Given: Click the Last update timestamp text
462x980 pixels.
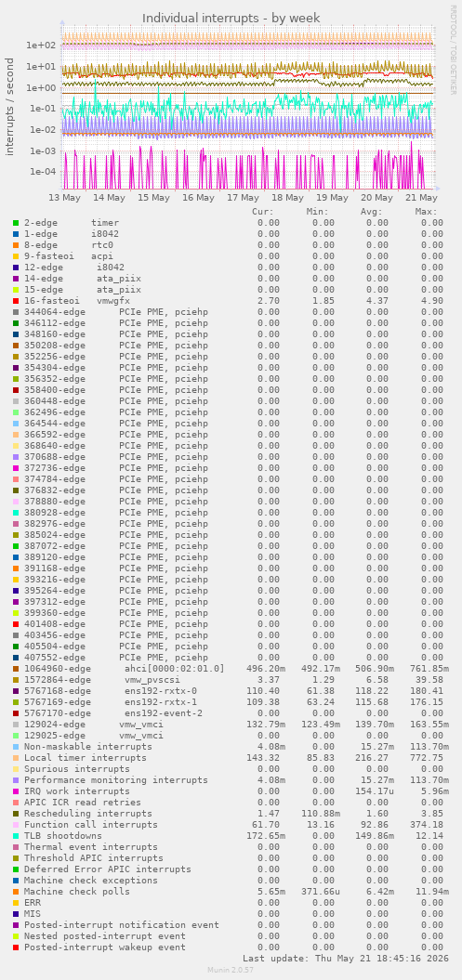Looking at the screenshot, I should (343, 958).
